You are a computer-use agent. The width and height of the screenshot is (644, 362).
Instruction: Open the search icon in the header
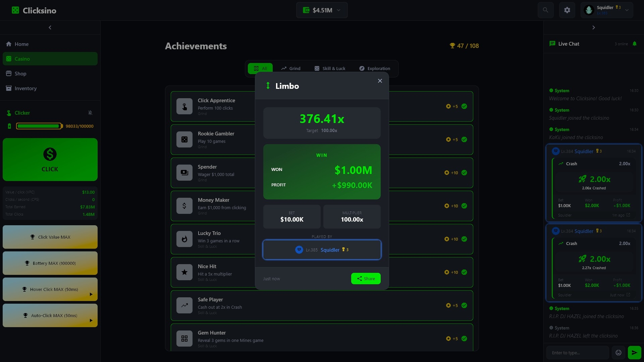click(x=545, y=10)
